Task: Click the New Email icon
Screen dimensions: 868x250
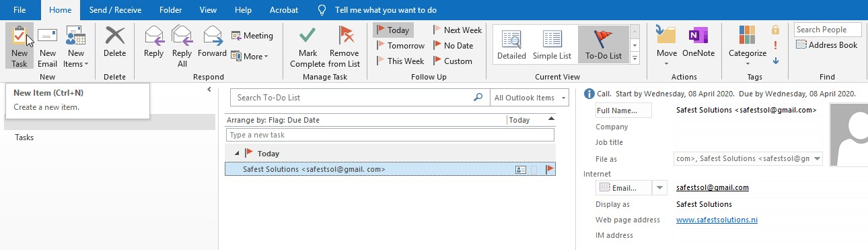Action: click(x=47, y=46)
